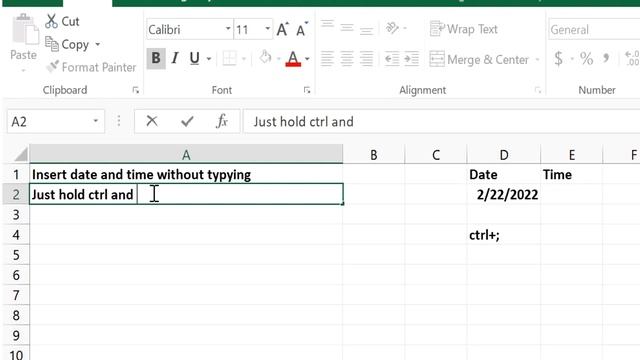This screenshot has height=360, width=640.
Task: Click the Percent Style icon
Action: (x=587, y=59)
